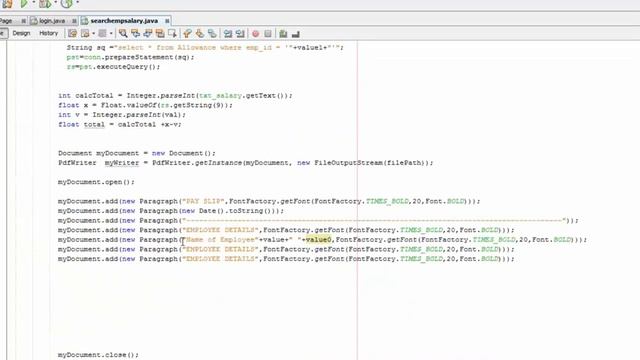Click the dashed separator Paragraph line
Image resolution: width=640 pixels, height=360 pixels.
pos(318,220)
